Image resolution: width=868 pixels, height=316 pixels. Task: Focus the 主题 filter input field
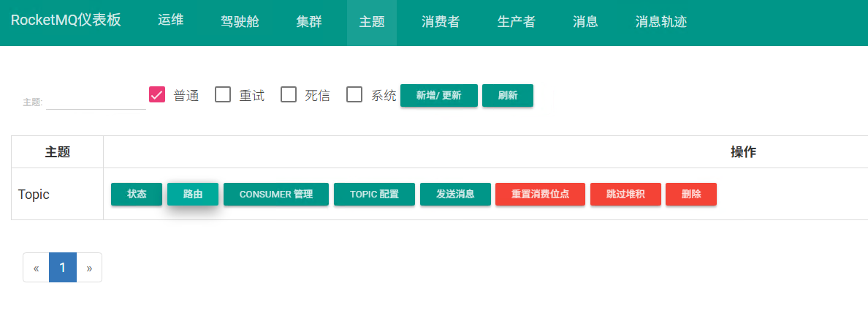(96, 102)
